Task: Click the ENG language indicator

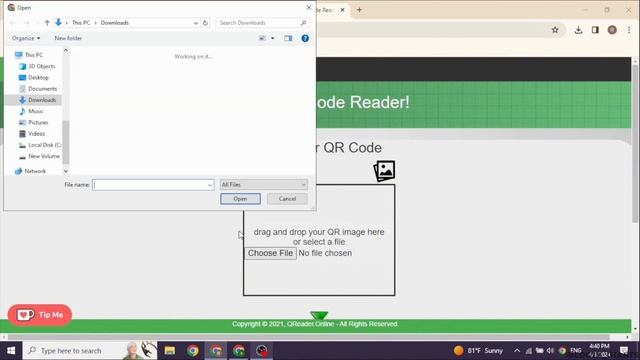Action: [x=576, y=351]
